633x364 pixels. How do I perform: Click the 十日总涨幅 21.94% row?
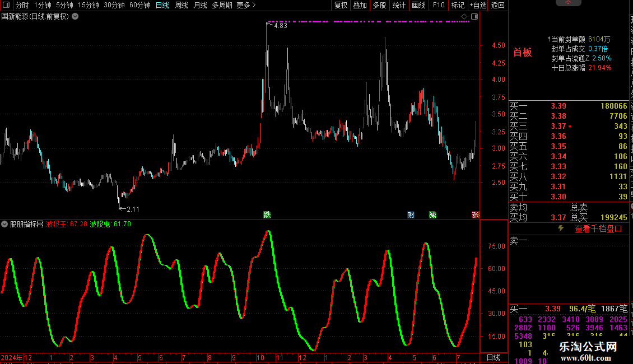click(x=581, y=68)
